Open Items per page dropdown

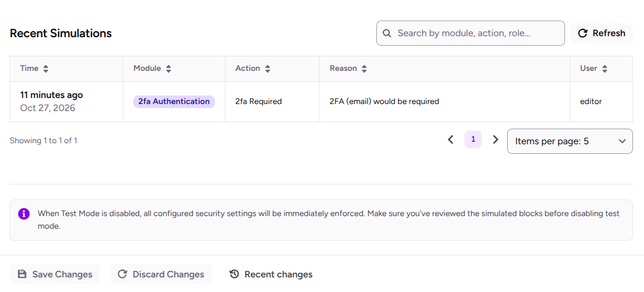coord(570,141)
